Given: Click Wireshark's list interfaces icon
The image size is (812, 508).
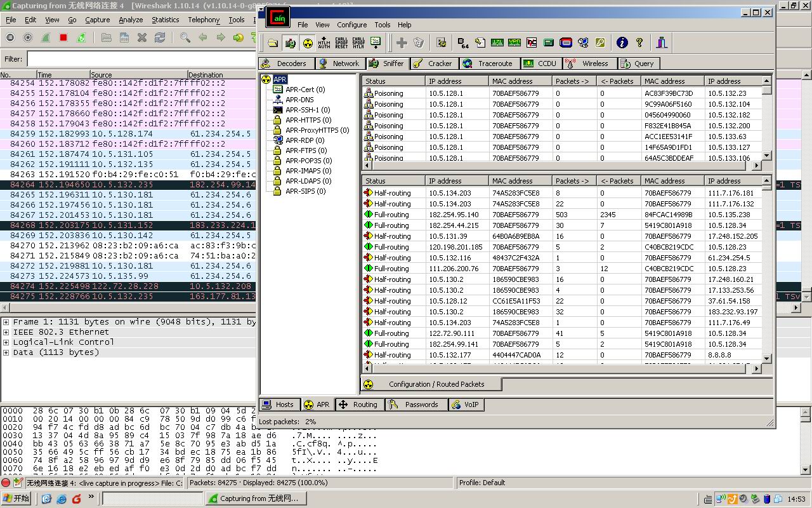Looking at the screenshot, I should point(10,38).
